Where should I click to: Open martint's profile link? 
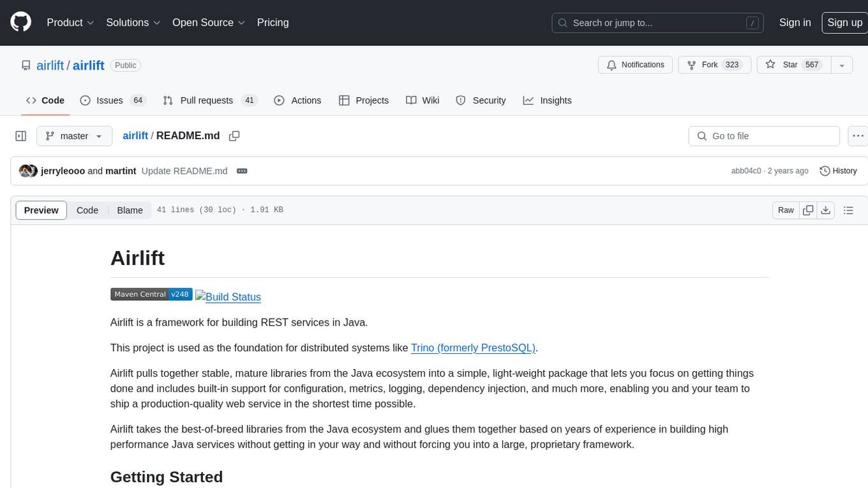pyautogui.click(x=121, y=171)
